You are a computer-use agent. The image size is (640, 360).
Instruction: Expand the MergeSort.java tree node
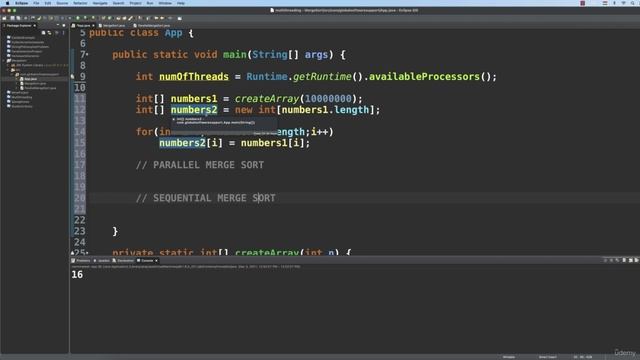coord(17,83)
